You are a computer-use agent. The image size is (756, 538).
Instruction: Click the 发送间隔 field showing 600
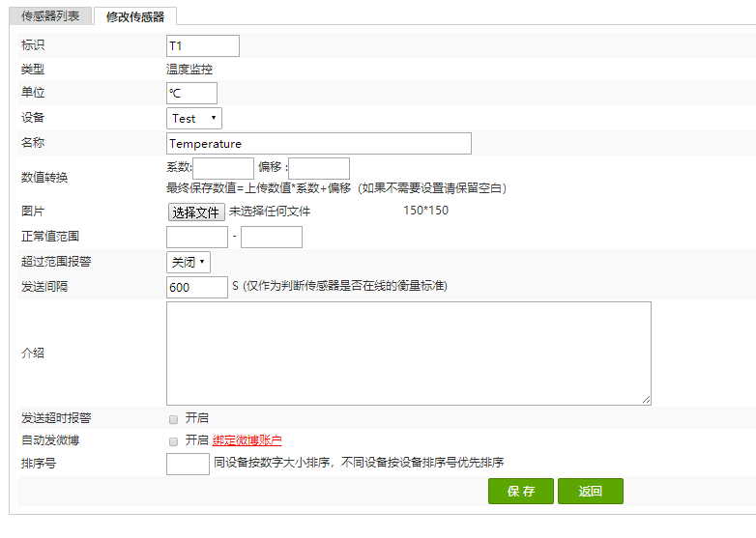[196, 287]
